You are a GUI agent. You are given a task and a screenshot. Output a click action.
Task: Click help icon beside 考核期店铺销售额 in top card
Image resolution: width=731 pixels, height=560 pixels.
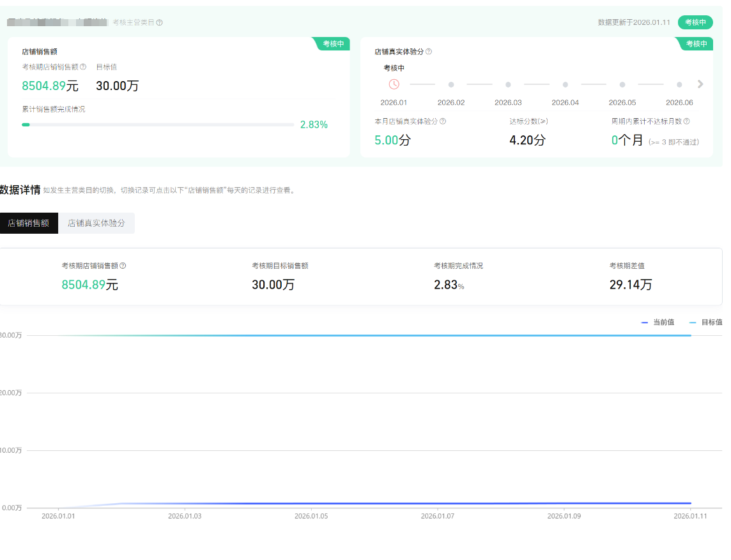pyautogui.click(x=83, y=66)
